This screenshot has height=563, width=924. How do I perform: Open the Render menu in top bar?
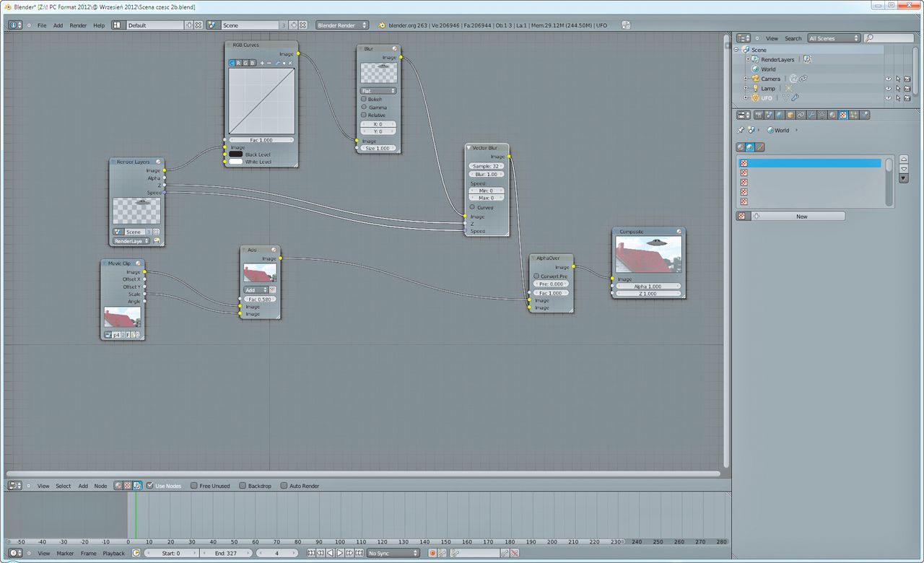click(78, 25)
